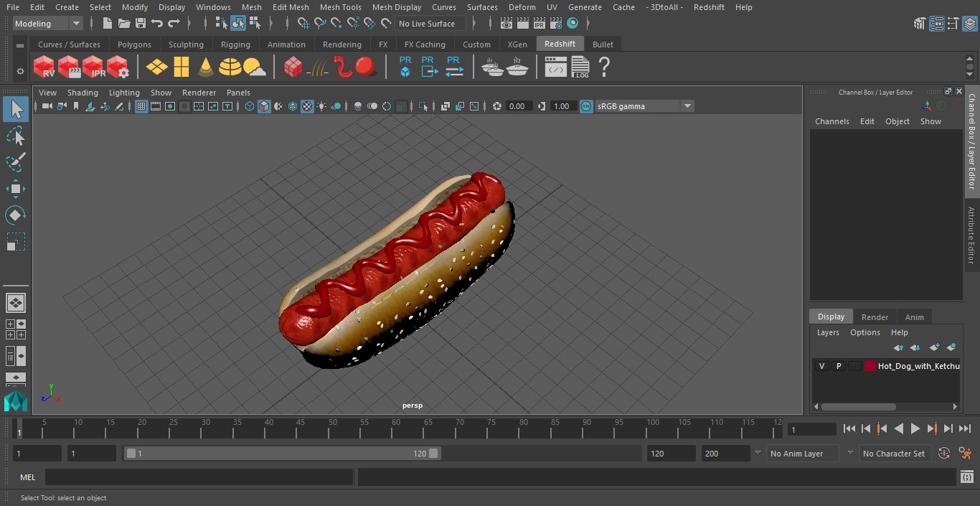Click the Open scene folder icon
The image size is (980, 506).
coord(124,24)
